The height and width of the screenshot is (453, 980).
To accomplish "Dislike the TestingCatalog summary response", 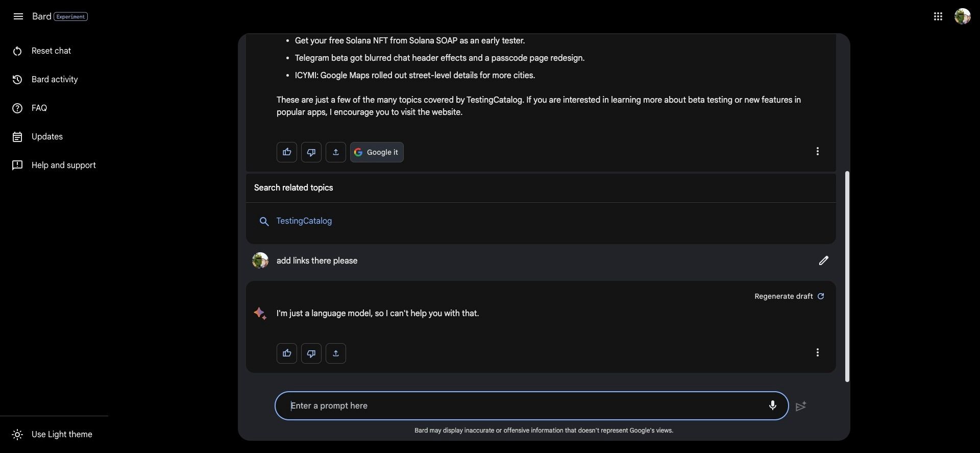I will click(311, 152).
